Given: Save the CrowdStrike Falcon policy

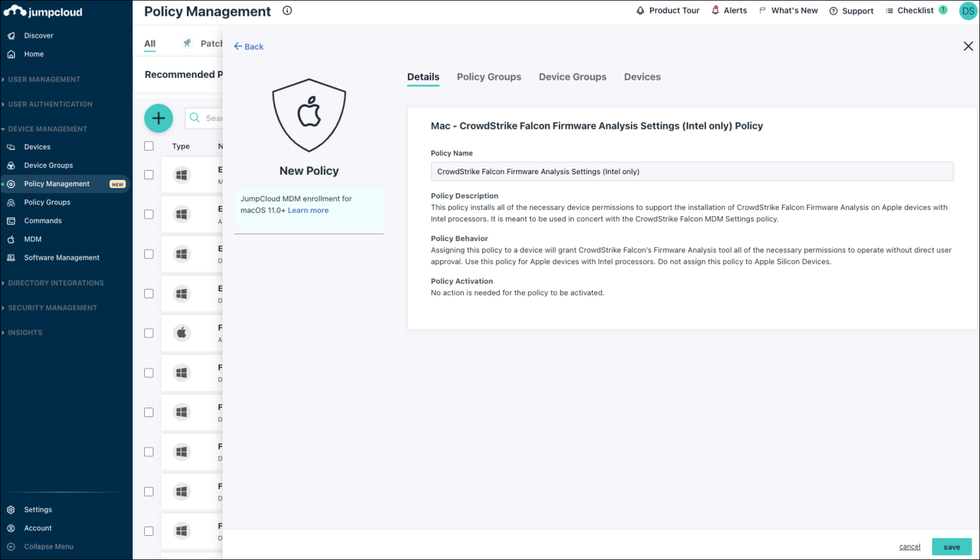Looking at the screenshot, I should coord(951,547).
